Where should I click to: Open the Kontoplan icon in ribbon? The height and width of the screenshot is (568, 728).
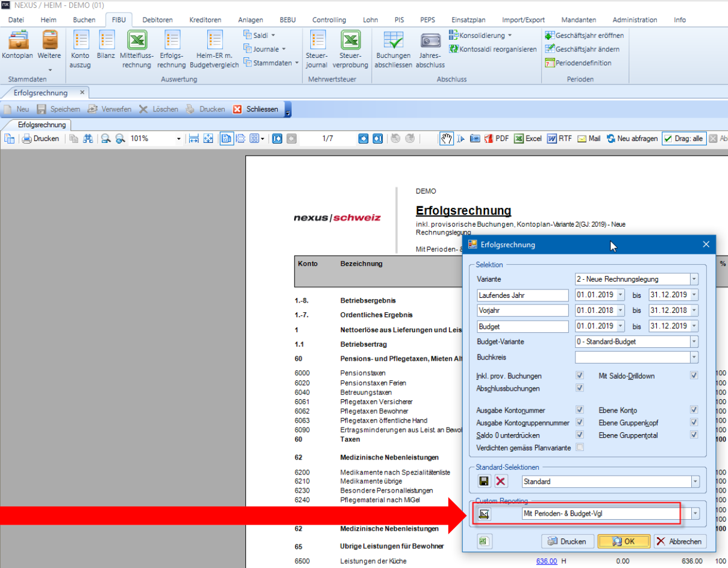pyautogui.click(x=17, y=42)
